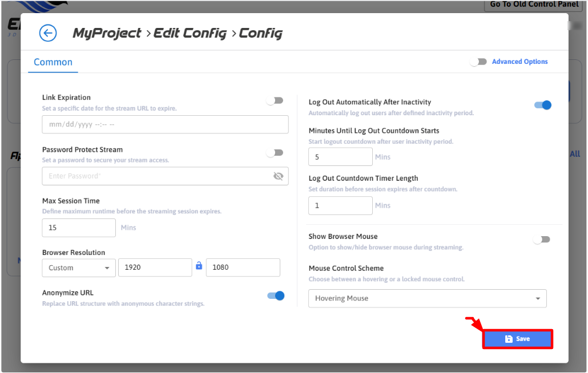Click the Max Session Time field
This screenshot has width=588, height=373.
(79, 228)
